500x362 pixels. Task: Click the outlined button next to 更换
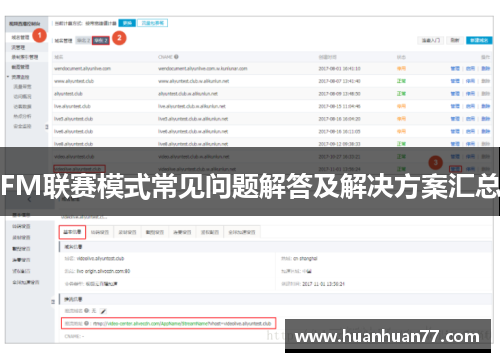pos(152,23)
